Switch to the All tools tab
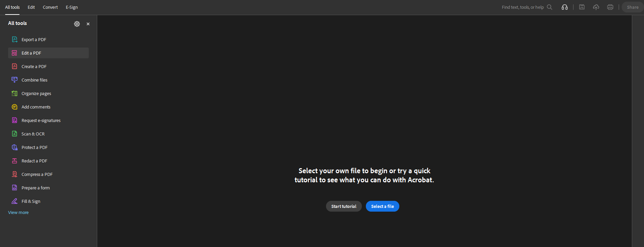Image resolution: width=644 pixels, height=247 pixels. (12, 7)
